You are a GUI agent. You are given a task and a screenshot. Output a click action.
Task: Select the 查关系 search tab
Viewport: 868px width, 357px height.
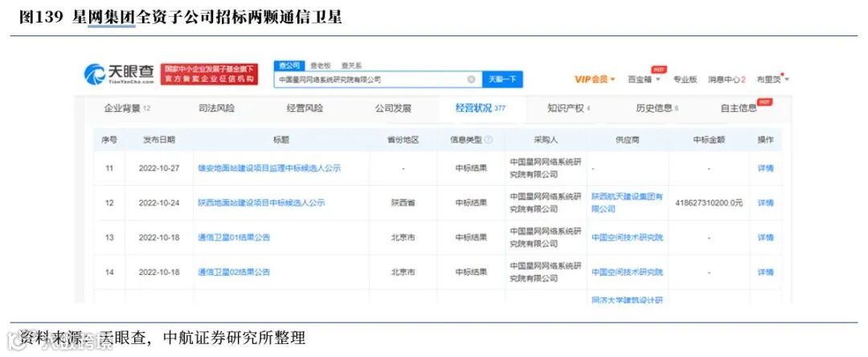pyautogui.click(x=351, y=65)
